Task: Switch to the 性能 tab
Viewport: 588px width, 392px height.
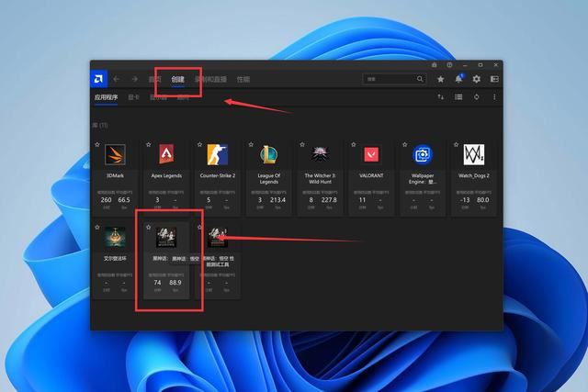Action: (243, 79)
